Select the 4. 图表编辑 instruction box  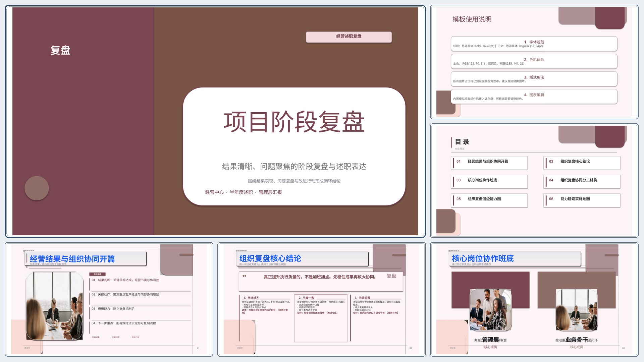534,97
